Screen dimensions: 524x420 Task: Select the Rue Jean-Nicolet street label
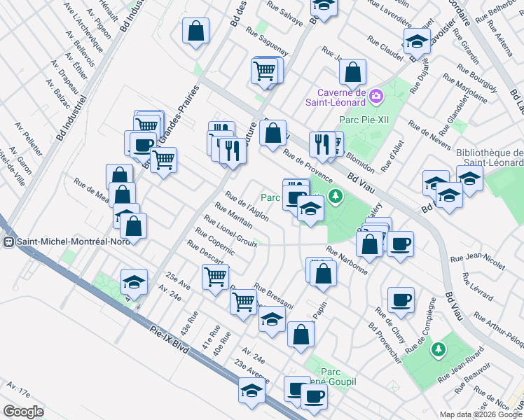(x=478, y=261)
